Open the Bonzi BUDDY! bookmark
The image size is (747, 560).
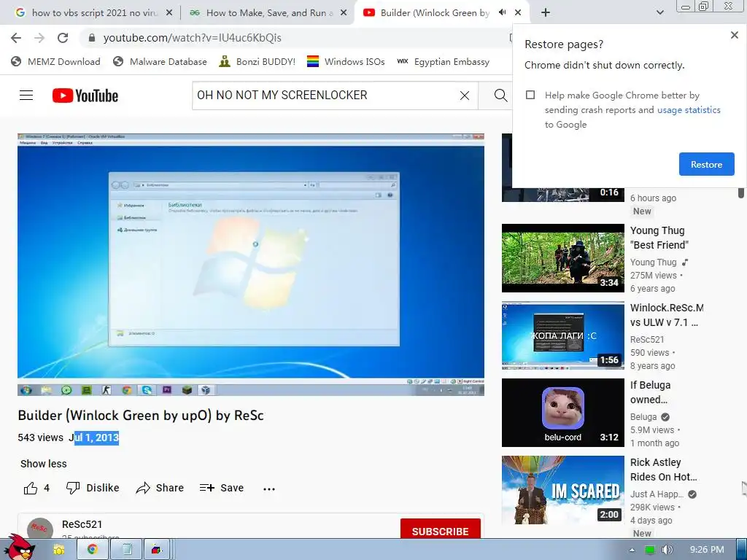coord(258,61)
